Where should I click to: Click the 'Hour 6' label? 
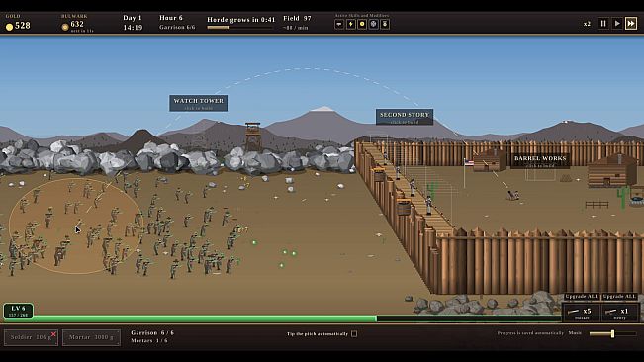coord(171,18)
